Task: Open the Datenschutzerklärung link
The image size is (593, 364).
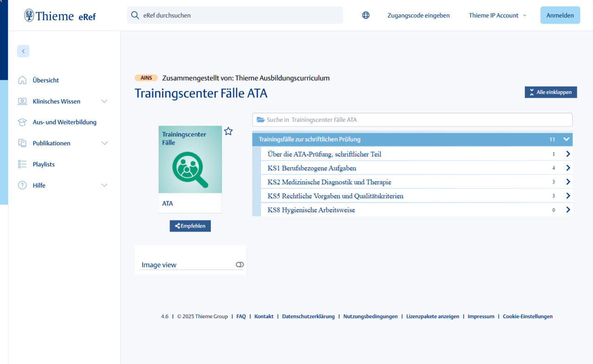Action: pyautogui.click(x=308, y=316)
